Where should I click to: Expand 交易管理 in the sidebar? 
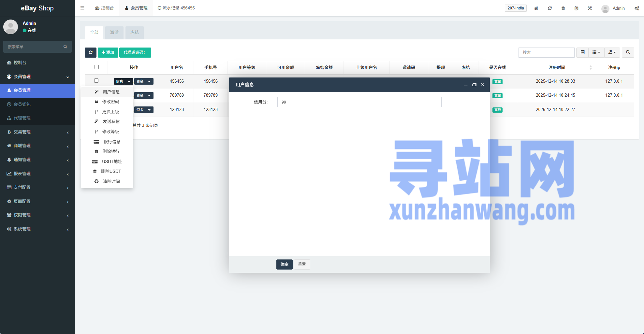click(37, 132)
